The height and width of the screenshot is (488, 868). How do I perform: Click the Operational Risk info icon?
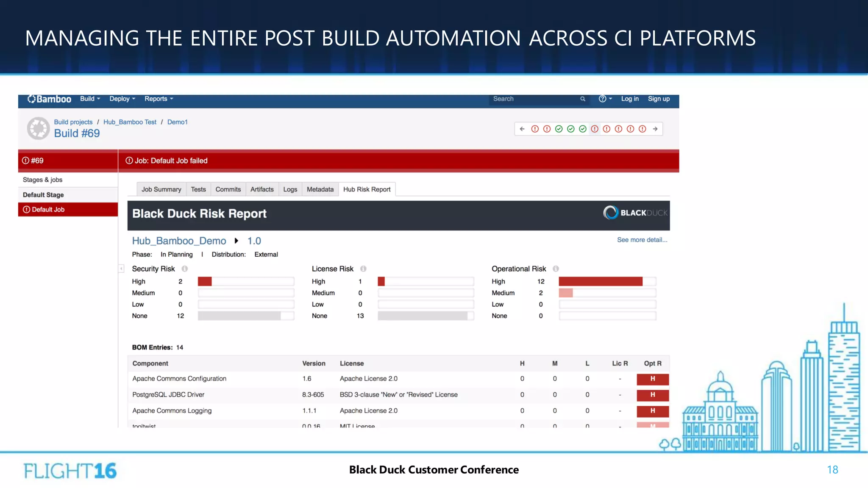tap(556, 269)
